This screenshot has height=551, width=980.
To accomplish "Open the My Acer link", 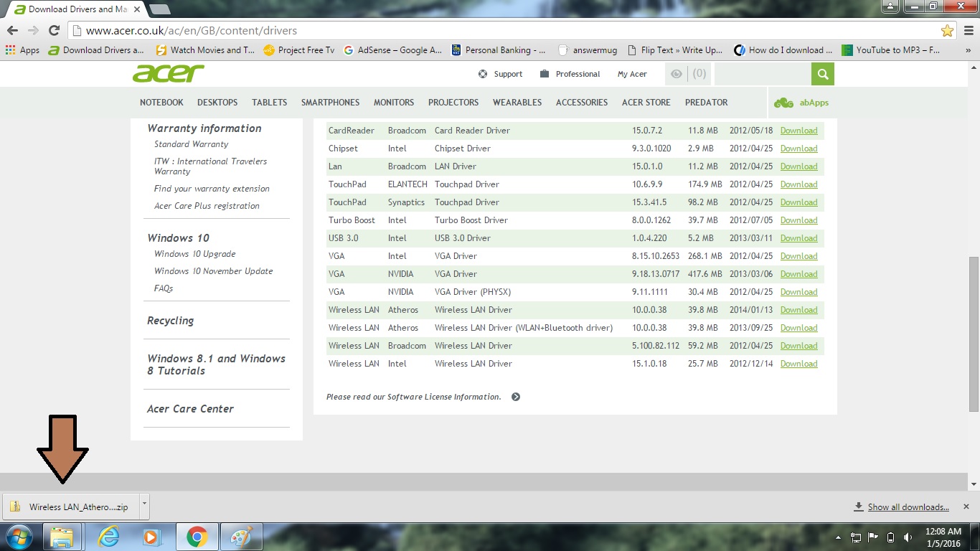I will pyautogui.click(x=632, y=74).
